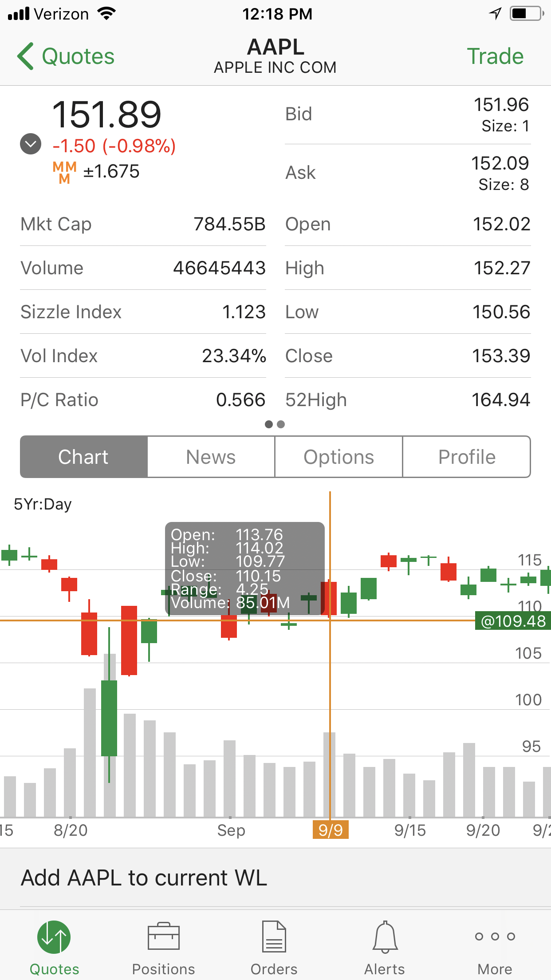Select the Chart tab
551x980 pixels.
point(84,457)
